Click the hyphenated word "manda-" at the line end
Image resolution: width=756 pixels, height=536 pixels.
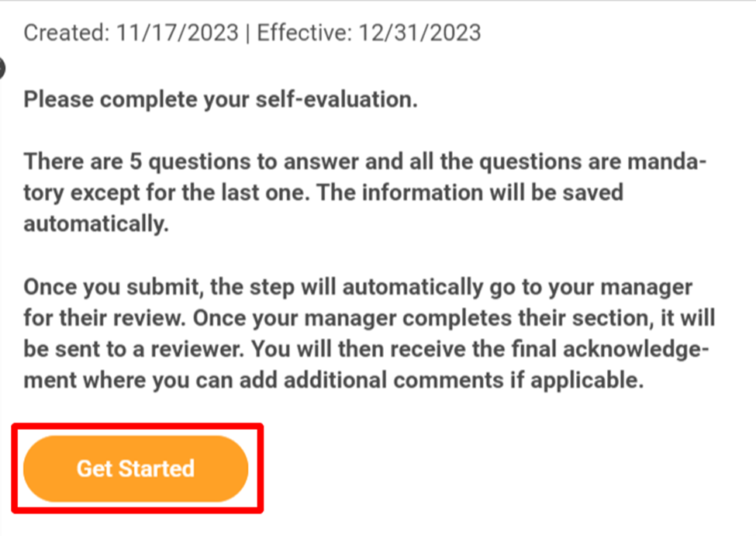[x=667, y=161]
